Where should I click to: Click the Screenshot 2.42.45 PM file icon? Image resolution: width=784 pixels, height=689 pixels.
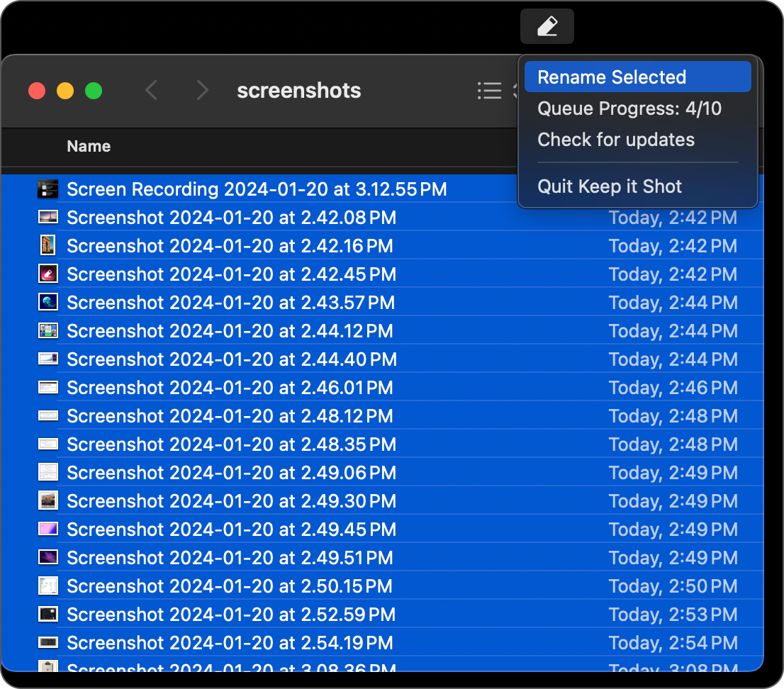[x=47, y=274]
